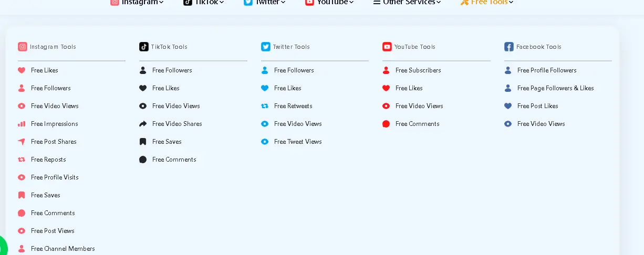Select Free Channel Members link
The image size is (644, 255).
[63, 249]
